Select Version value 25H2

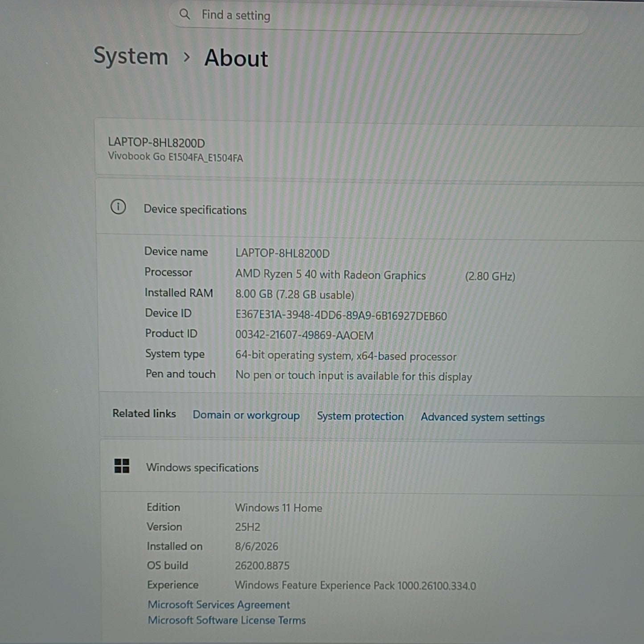[247, 527]
